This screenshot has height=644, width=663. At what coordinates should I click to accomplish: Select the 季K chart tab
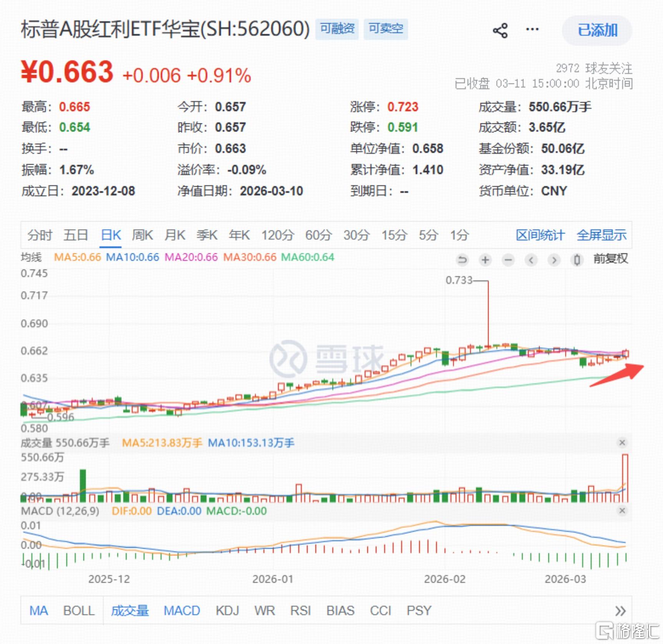coord(207,235)
